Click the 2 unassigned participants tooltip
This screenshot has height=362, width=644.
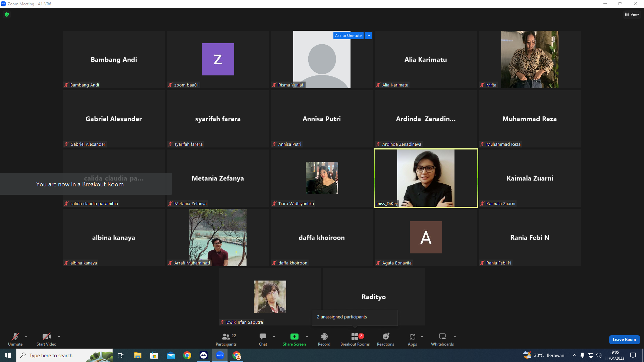(355, 317)
